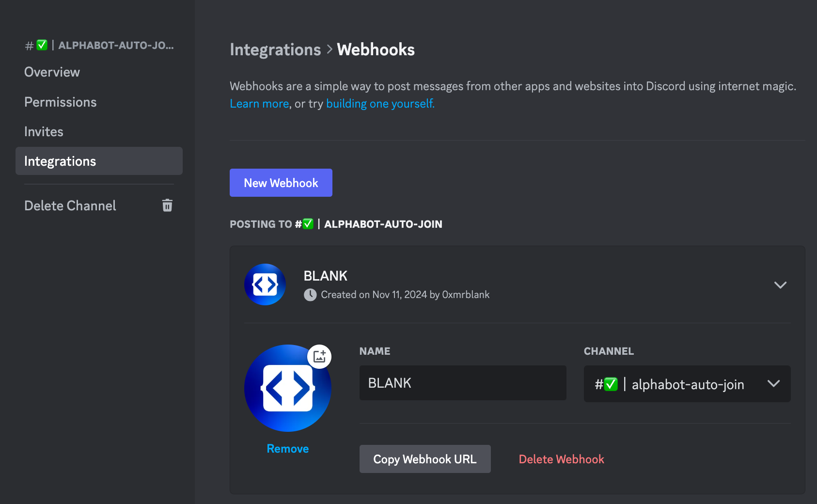Open the Invites section
This screenshot has width=817, height=504.
[44, 132]
